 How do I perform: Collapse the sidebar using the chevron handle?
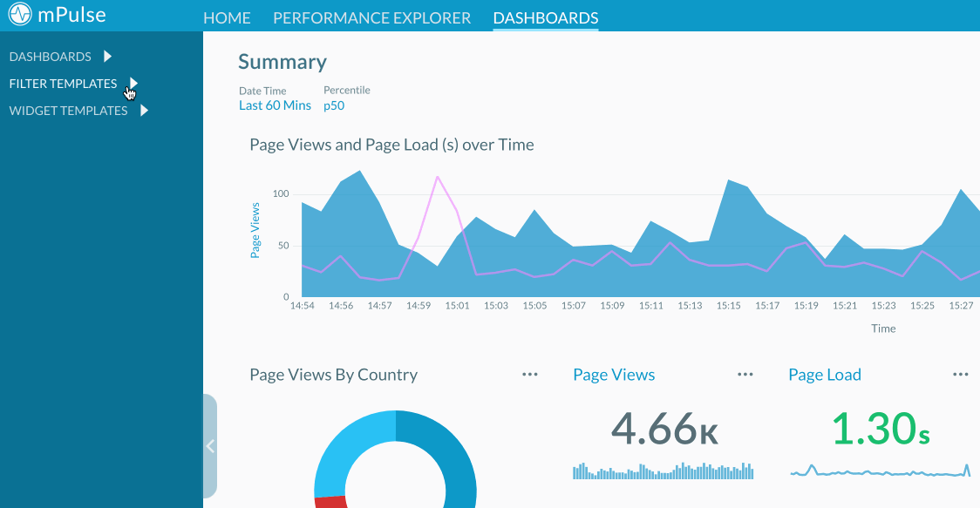209,446
